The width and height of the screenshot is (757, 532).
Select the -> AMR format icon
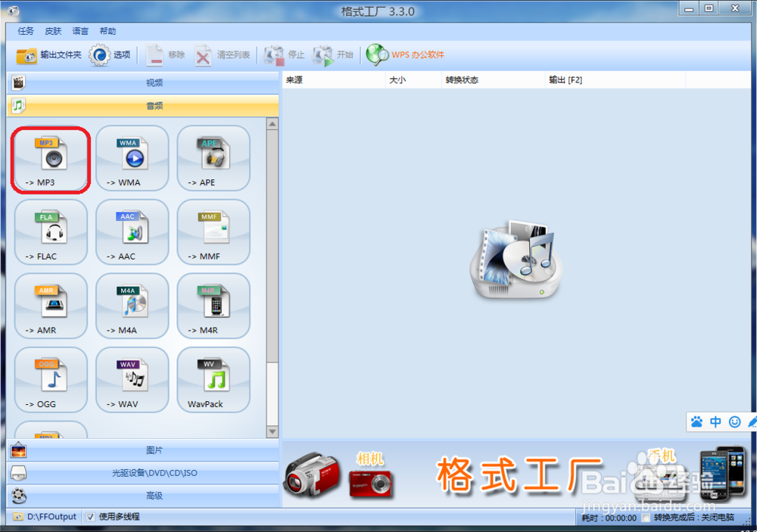point(51,306)
